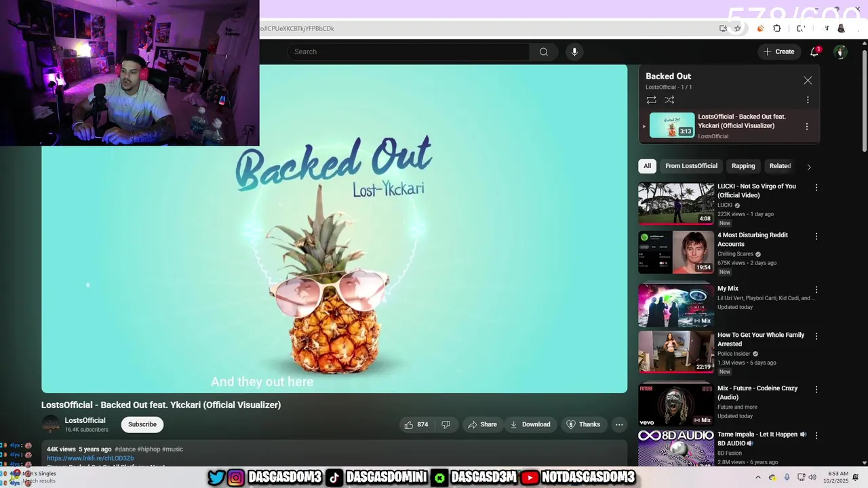Viewport: 868px width, 488px height.
Task: Open options for How To Get Your Whole Family Arrested
Action: [x=816, y=335]
